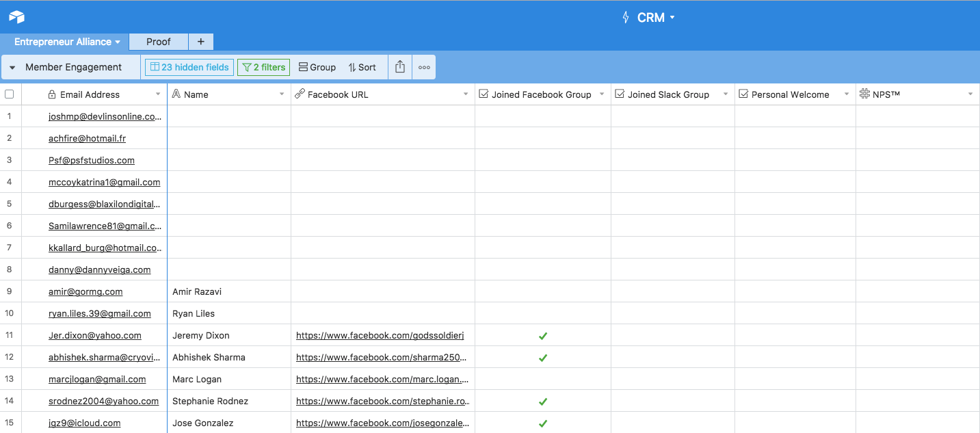The height and width of the screenshot is (433, 980).
Task: Switch to the Proof table tab
Action: point(158,42)
